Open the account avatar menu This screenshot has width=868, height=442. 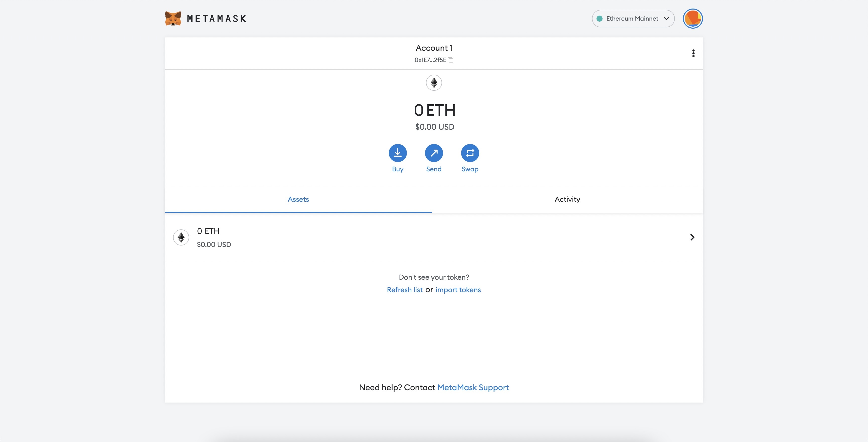(x=692, y=19)
